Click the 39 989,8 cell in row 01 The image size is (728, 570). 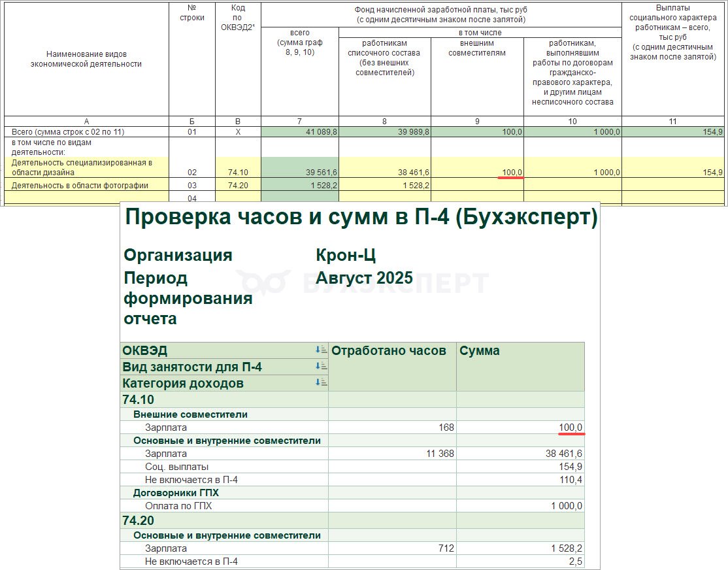(385, 131)
